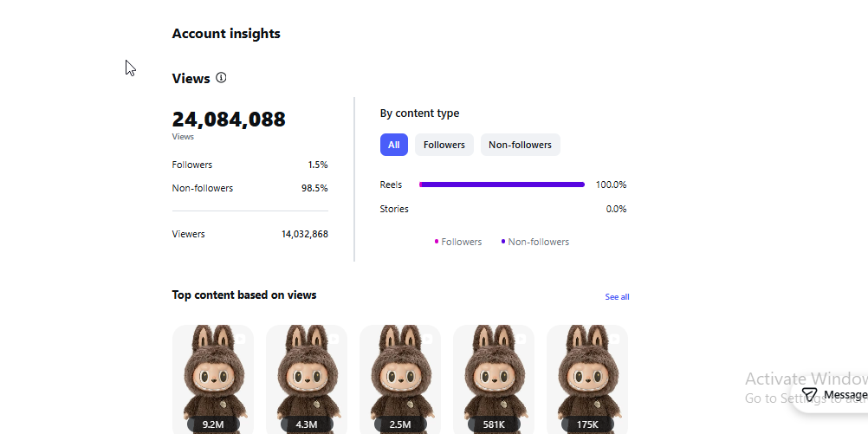The image size is (868, 434).
Task: Click the Top content based on views heading
Action: tap(244, 295)
